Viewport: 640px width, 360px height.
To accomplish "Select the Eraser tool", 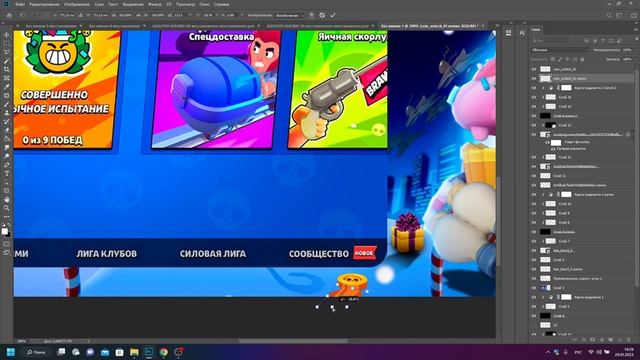I will pos(7,130).
